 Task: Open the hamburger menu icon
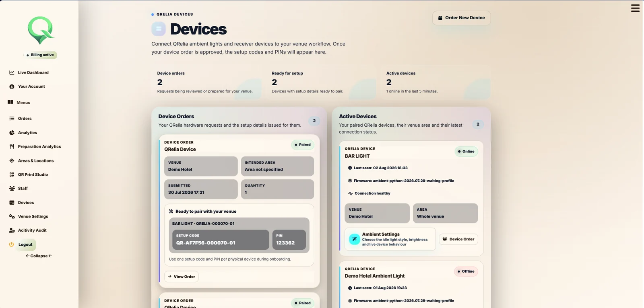pos(635,8)
